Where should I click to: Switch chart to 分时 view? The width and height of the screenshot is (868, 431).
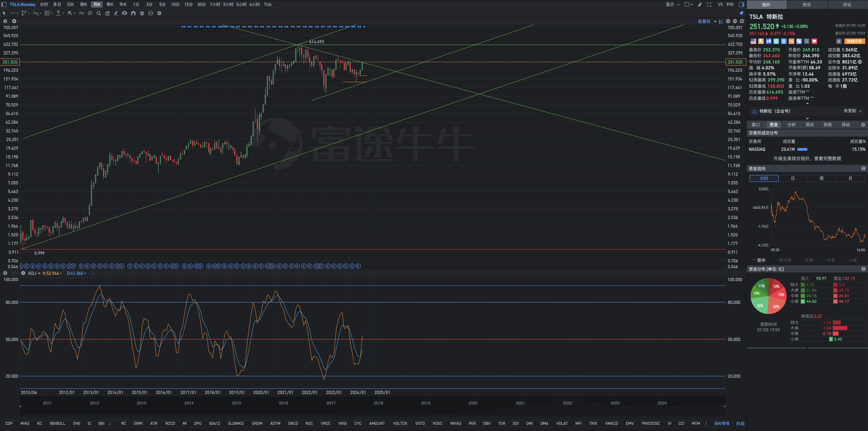click(44, 4)
